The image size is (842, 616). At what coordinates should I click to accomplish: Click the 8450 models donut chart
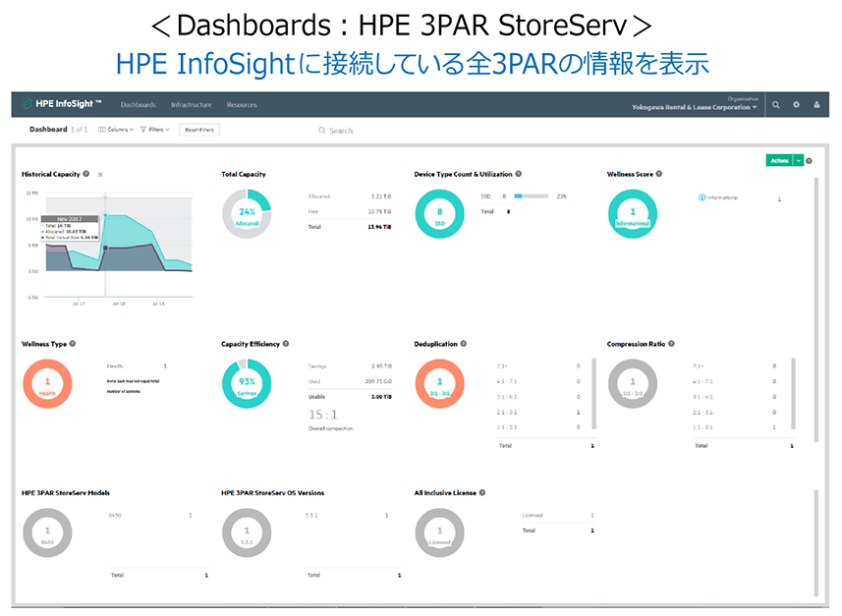coord(47,532)
